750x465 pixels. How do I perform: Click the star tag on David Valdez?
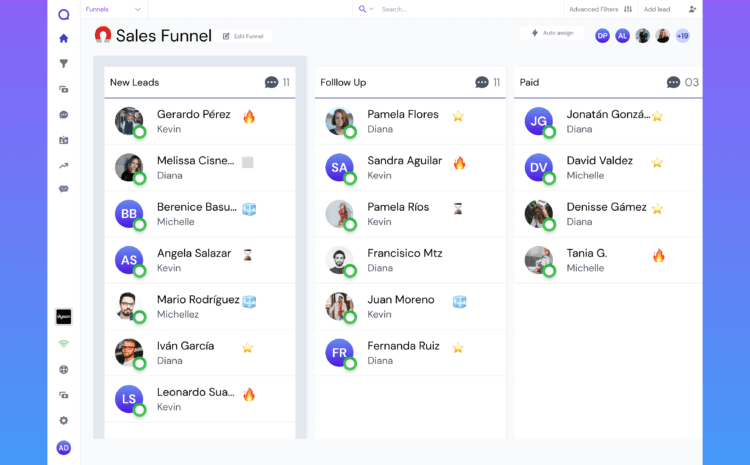[x=657, y=162]
